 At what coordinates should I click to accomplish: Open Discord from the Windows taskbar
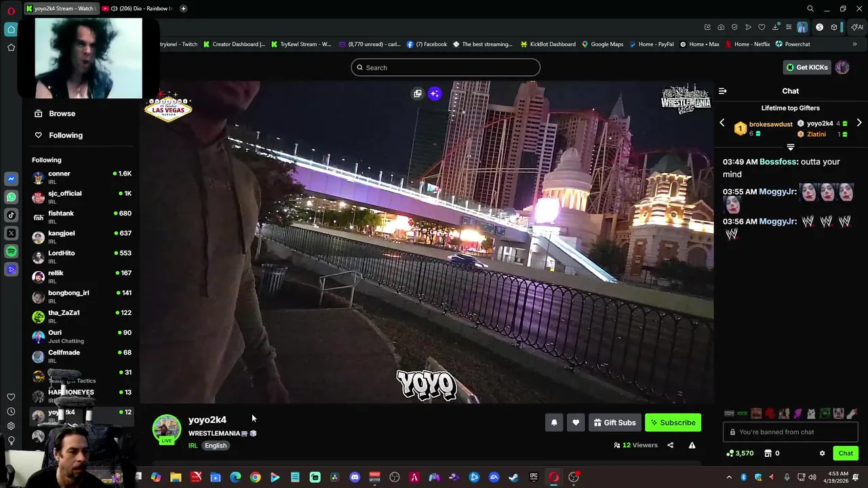[x=355, y=477]
